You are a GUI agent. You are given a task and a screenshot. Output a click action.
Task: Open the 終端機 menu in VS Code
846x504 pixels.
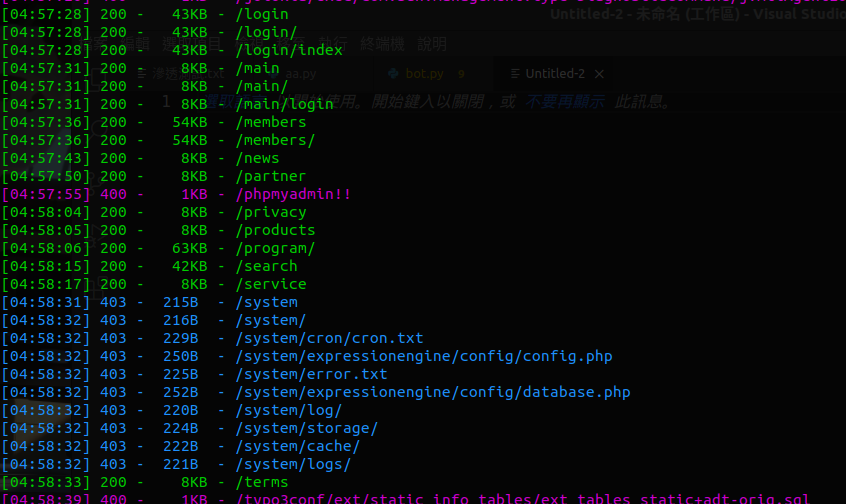(382, 44)
